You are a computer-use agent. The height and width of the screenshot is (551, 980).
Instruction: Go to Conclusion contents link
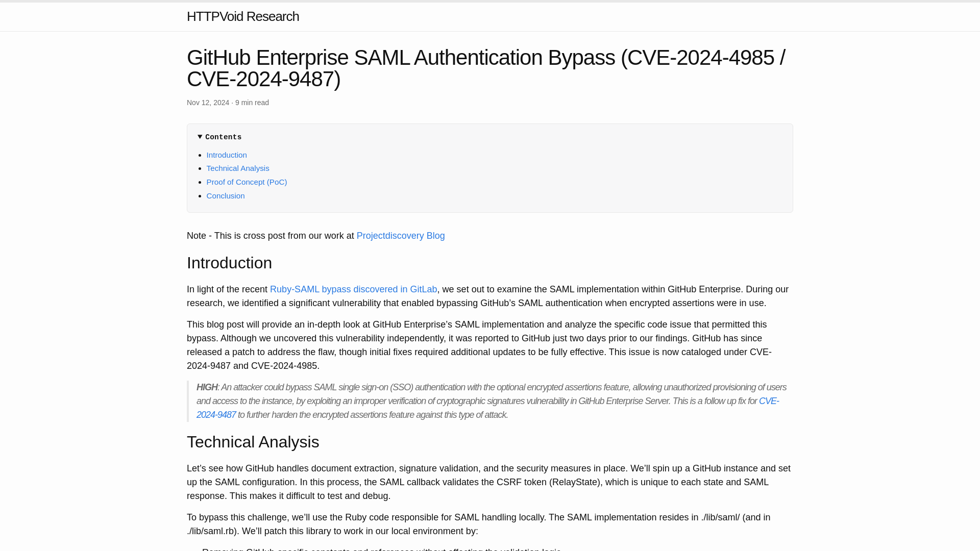point(226,195)
